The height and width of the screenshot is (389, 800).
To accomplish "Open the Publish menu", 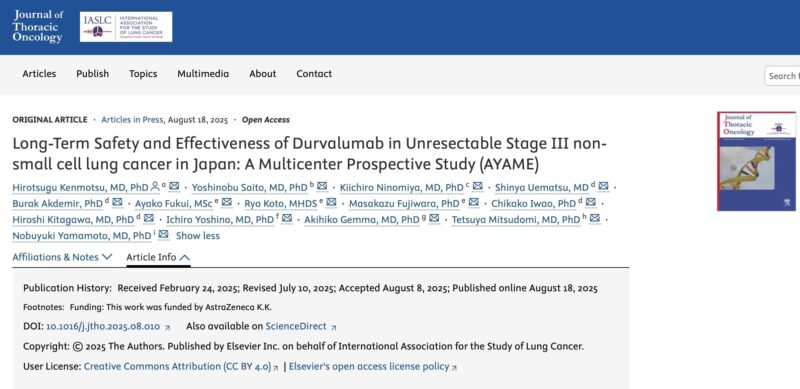I will 93,74.
